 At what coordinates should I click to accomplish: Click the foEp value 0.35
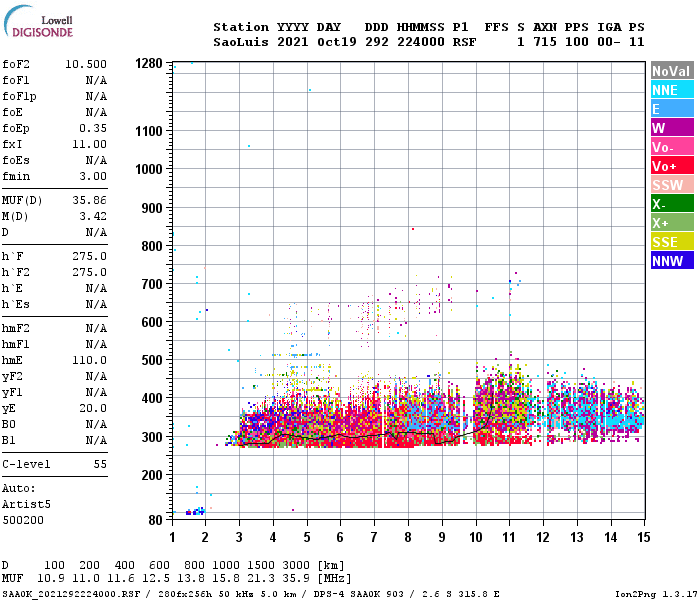93,128
